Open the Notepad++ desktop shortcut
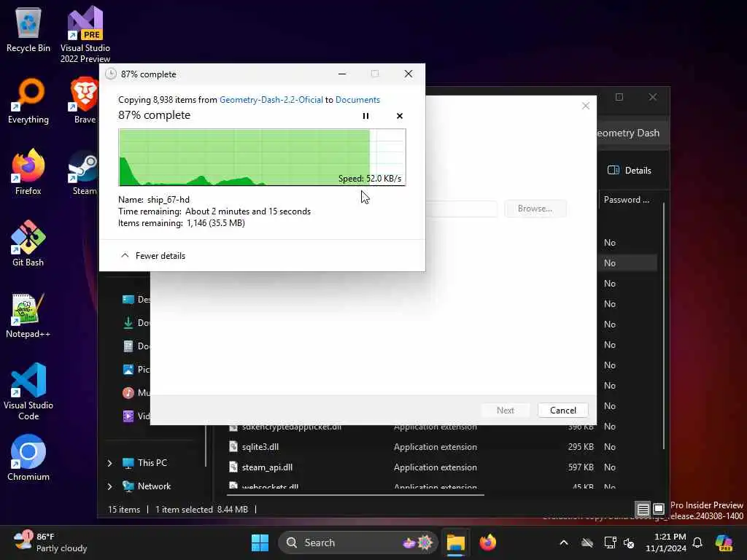The image size is (747, 560). tap(28, 315)
